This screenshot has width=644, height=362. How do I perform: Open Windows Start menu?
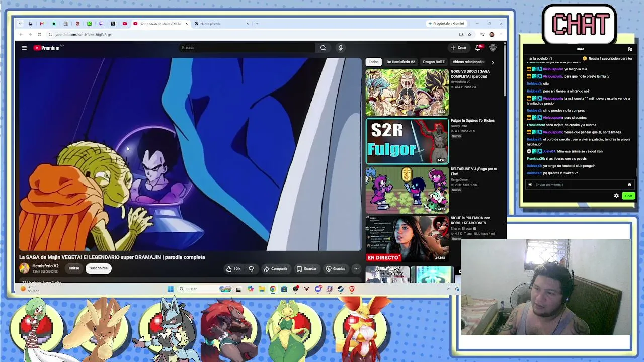pyautogui.click(x=170, y=289)
